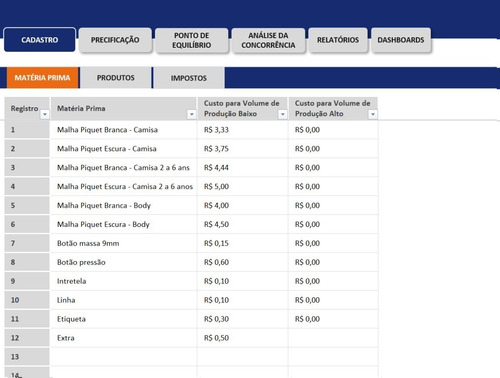Select the IMPOSTOS sub-tab
This screenshot has height=378, width=500.
tap(189, 78)
